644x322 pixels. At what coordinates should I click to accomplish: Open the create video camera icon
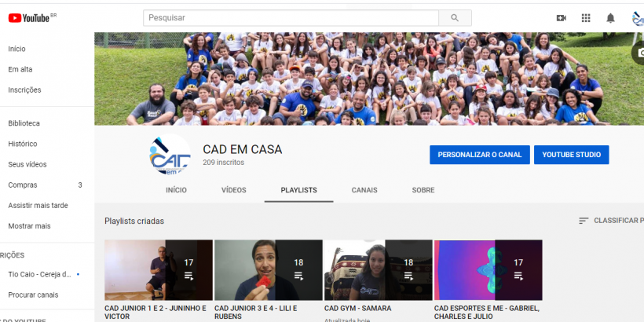pos(561,17)
